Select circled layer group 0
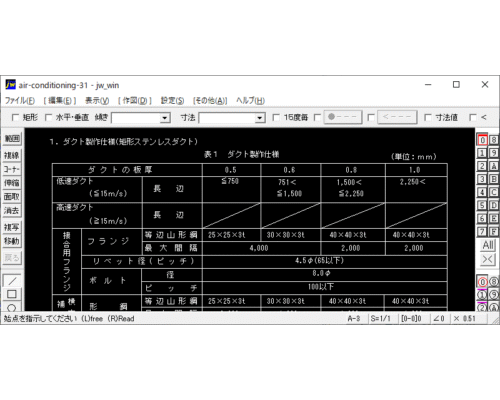 tap(482, 282)
